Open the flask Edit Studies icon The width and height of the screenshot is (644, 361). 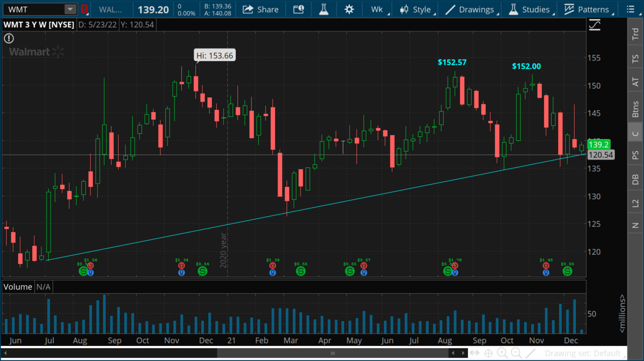click(323, 9)
